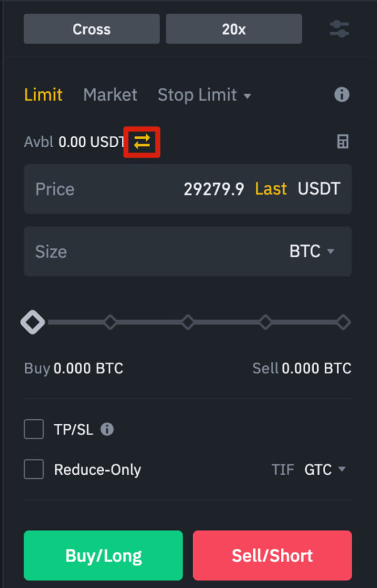Enable the TP/SL checkbox
Screen dimensions: 377x588
[33, 429]
